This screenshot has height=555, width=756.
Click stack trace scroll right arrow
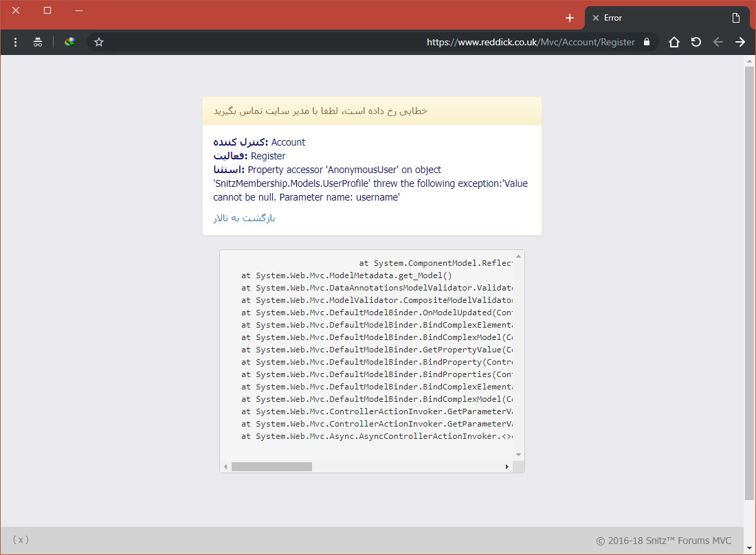(x=507, y=466)
